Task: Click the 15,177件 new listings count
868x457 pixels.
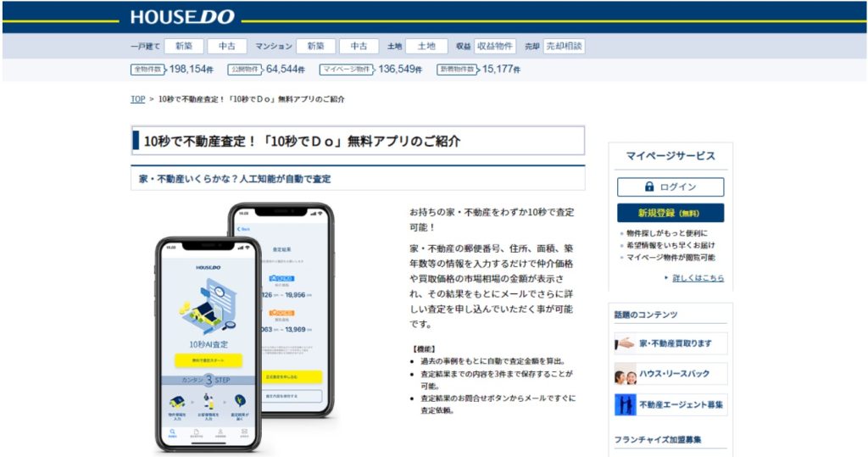Action: tap(501, 70)
